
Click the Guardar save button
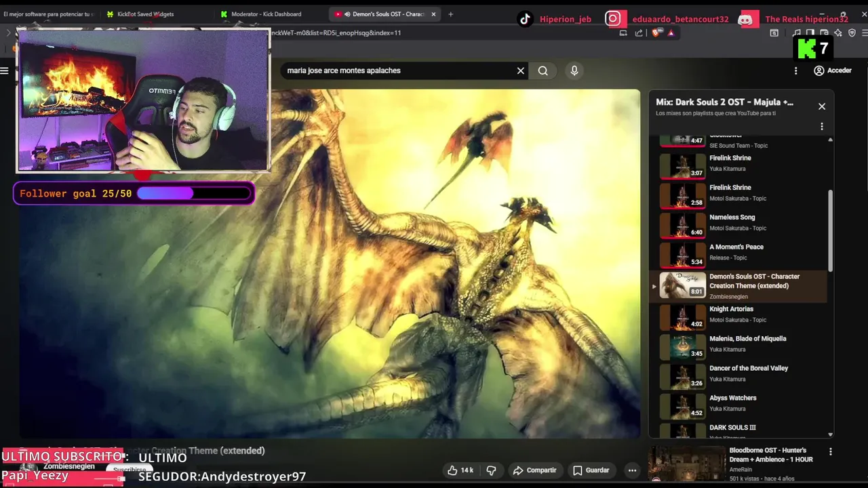click(x=591, y=470)
